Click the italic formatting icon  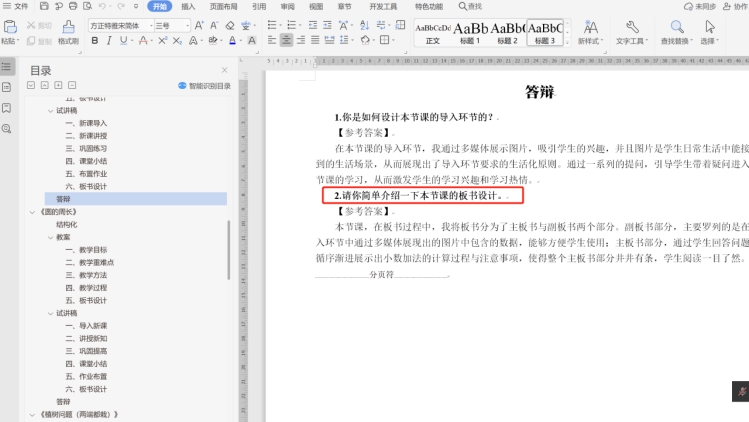point(110,41)
